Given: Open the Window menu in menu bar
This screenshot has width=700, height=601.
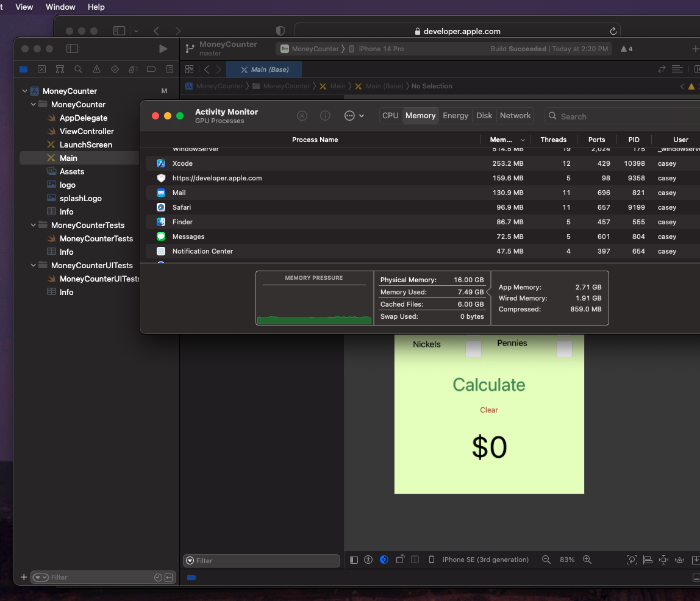Looking at the screenshot, I should point(60,7).
